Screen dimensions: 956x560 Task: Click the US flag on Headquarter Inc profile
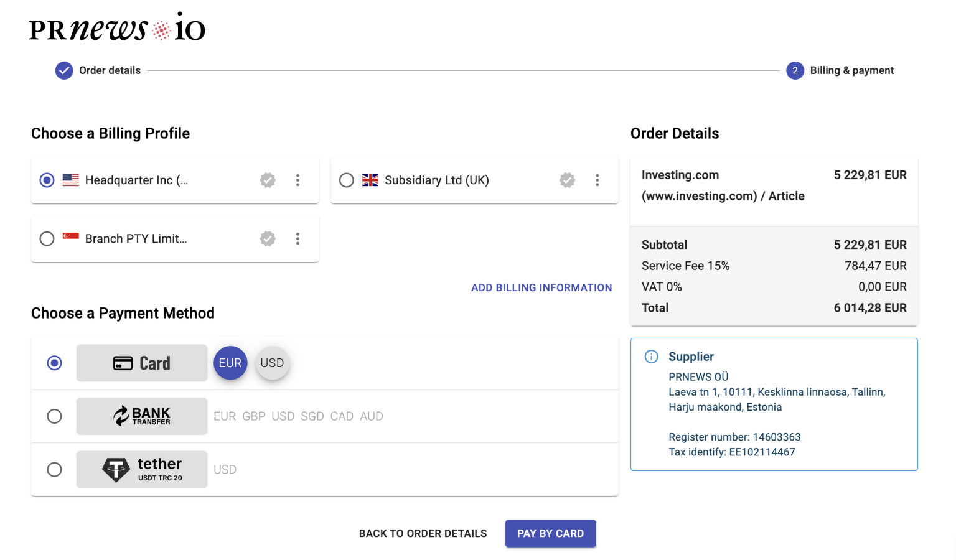coord(70,180)
